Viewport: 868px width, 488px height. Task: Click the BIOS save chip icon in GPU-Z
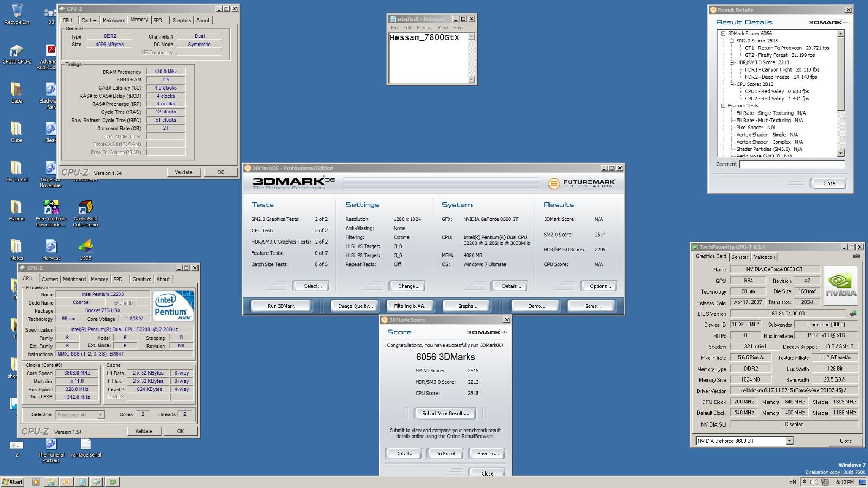pos(853,313)
